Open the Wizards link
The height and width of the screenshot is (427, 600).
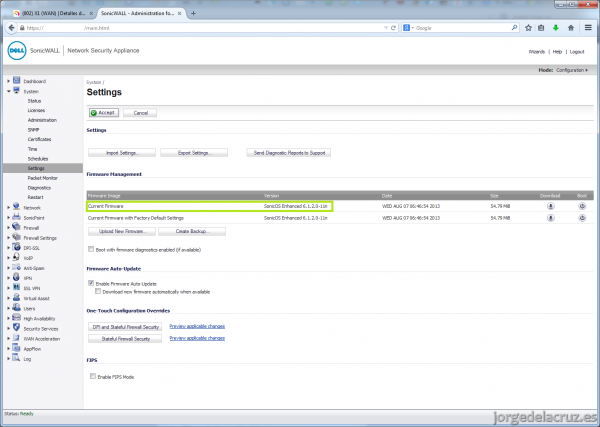pos(536,52)
